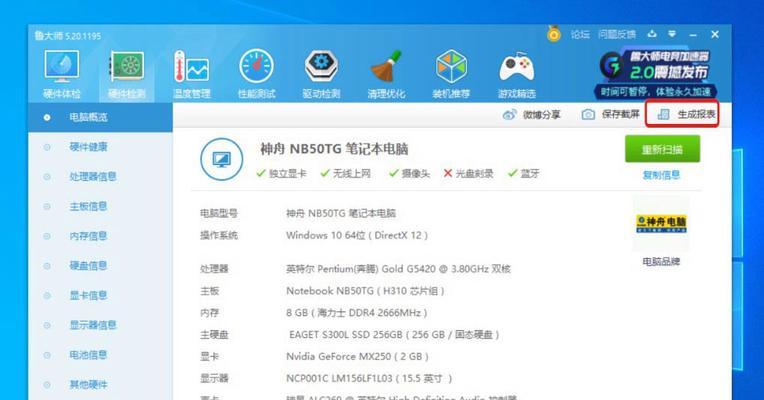Click 主硬盘 row label
764x400 pixels.
(214, 335)
